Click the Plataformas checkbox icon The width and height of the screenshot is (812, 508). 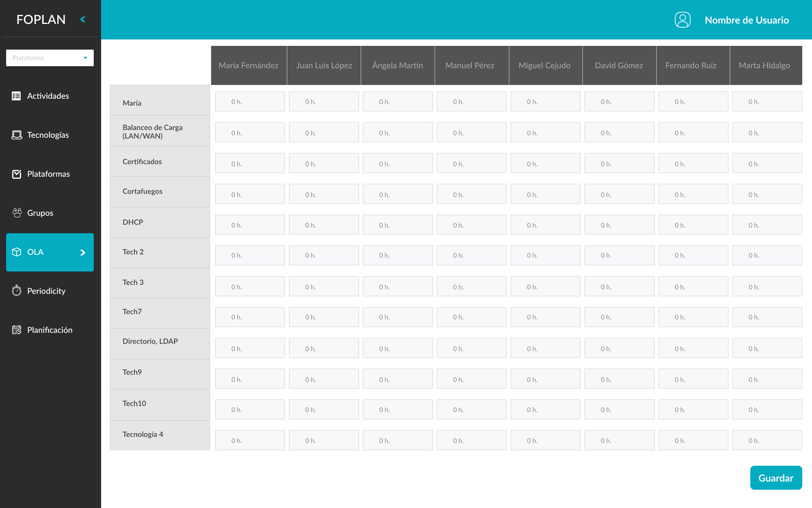[x=16, y=174]
